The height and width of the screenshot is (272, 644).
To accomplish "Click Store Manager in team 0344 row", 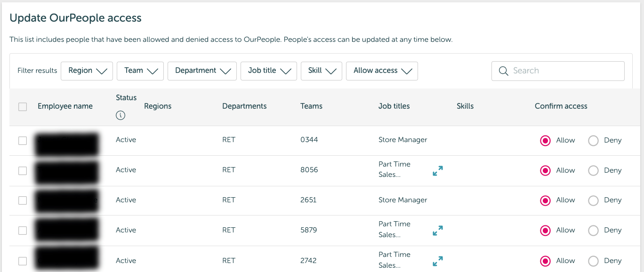I will tap(403, 140).
